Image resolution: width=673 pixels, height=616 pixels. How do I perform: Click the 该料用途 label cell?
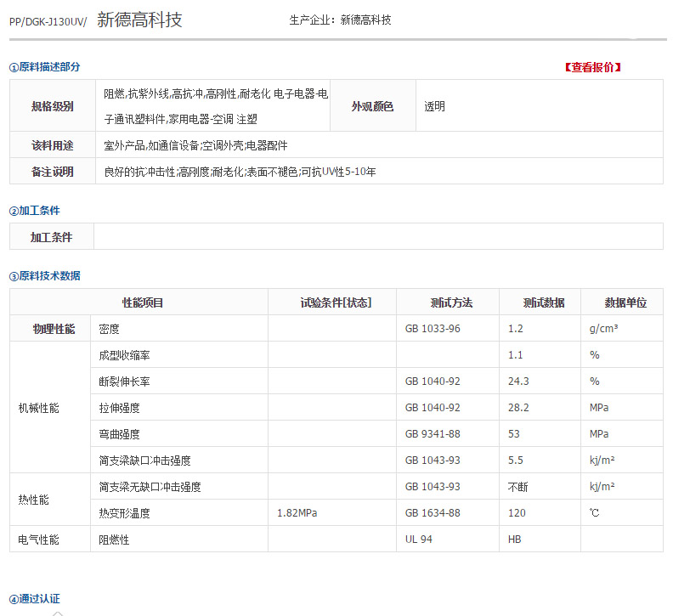pos(53,145)
